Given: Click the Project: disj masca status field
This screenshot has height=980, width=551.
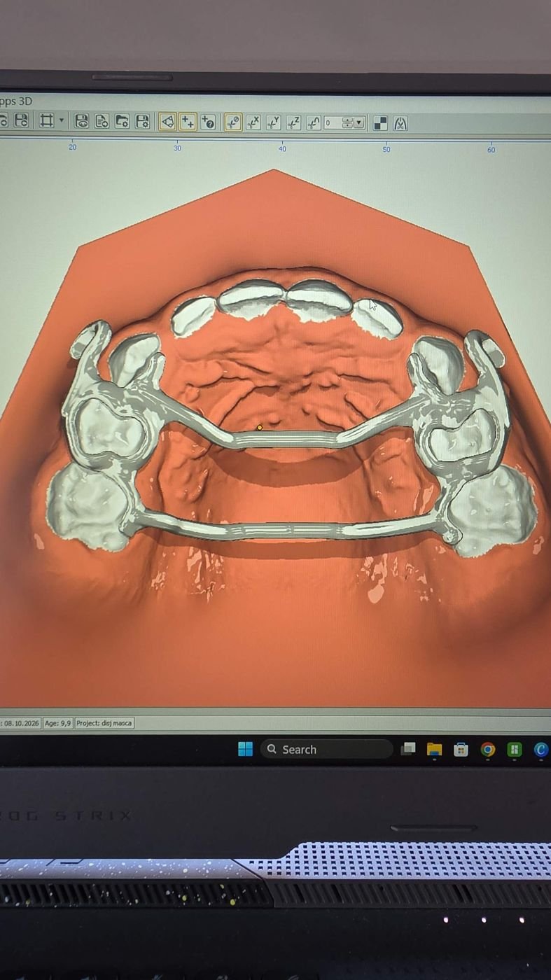Looking at the screenshot, I should tap(104, 723).
